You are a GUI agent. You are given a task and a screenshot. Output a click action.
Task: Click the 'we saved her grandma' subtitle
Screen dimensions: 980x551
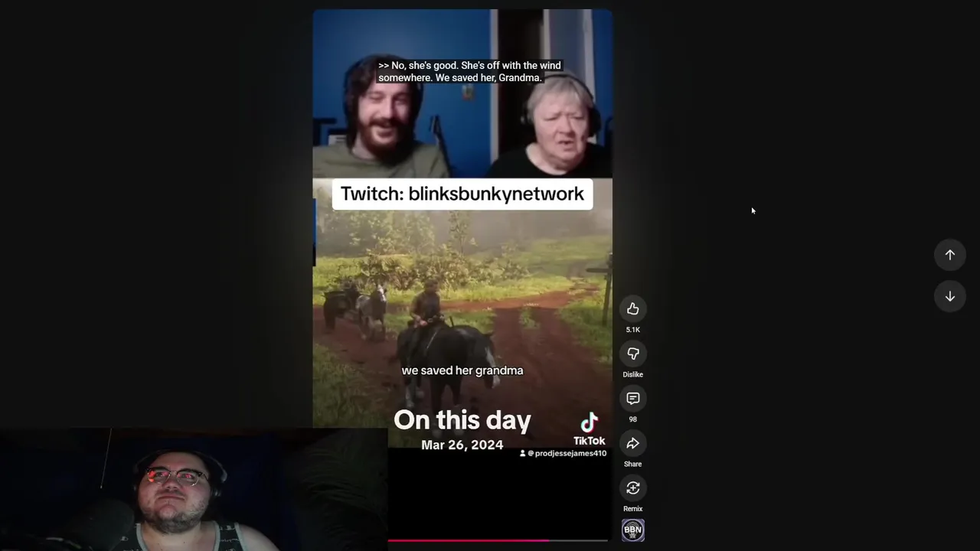point(462,370)
